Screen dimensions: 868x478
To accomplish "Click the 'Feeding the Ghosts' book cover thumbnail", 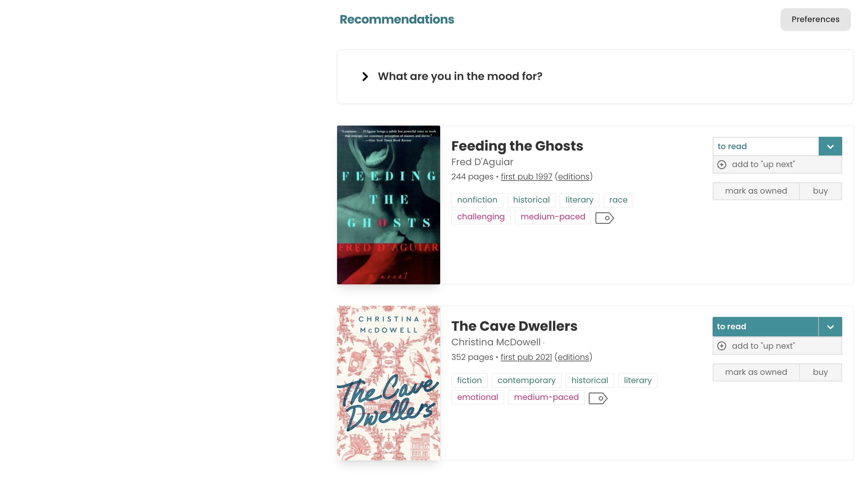I will tap(388, 205).
